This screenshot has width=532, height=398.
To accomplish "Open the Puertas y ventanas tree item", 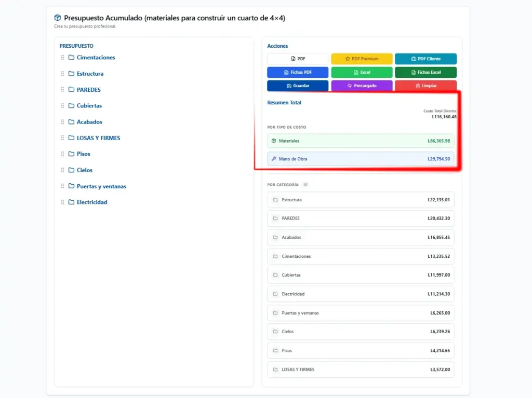I will coord(101,186).
